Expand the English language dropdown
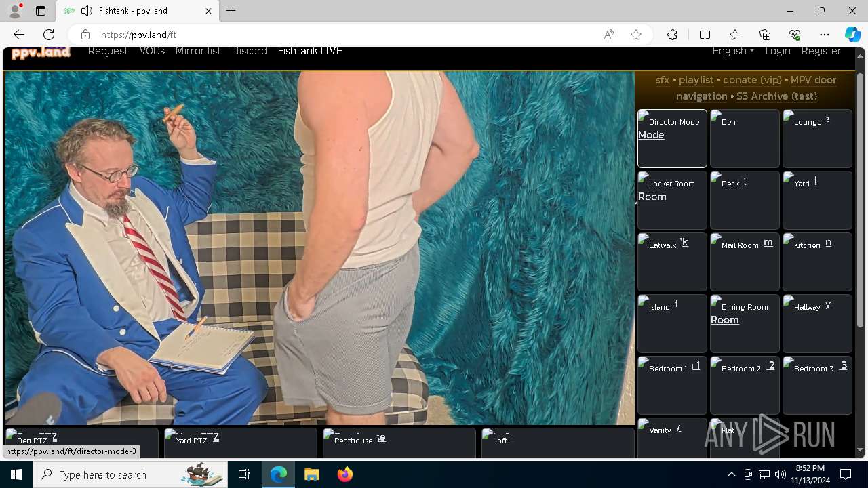 (x=733, y=51)
